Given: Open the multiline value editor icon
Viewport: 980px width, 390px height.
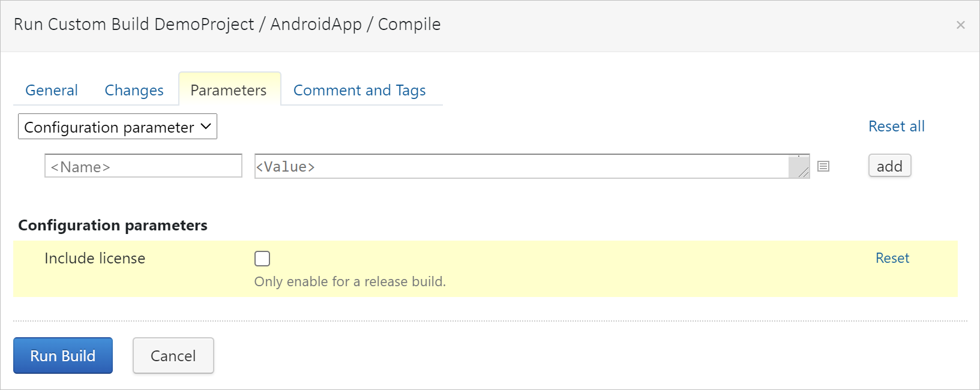Looking at the screenshot, I should [x=823, y=166].
